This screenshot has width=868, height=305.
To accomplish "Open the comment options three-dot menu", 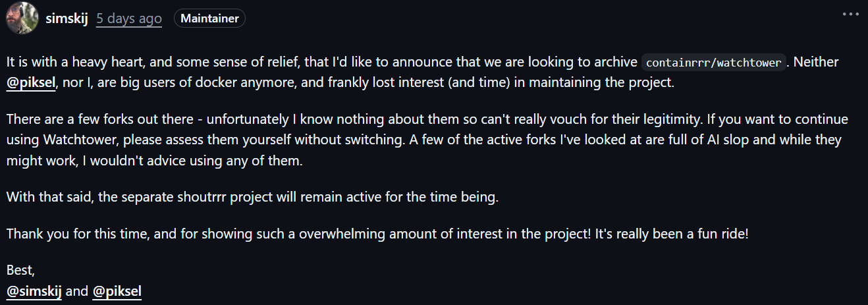I will [x=851, y=14].
